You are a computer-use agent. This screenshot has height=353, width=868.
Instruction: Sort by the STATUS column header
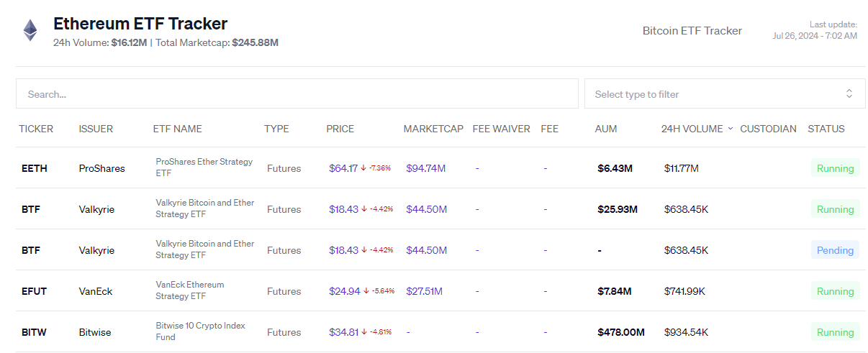(x=826, y=129)
